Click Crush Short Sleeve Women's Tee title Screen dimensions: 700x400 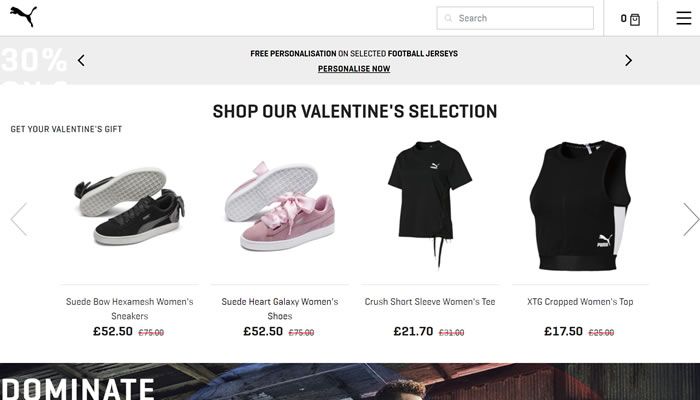pyautogui.click(x=429, y=302)
